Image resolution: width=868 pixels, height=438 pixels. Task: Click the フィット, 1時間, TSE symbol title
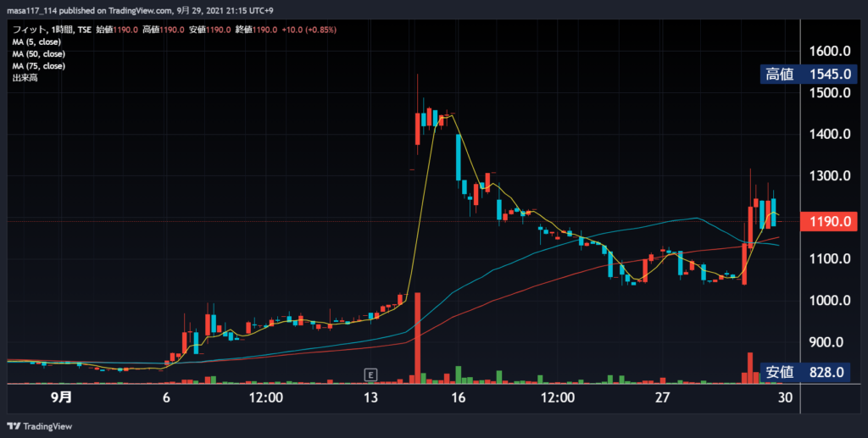52,30
